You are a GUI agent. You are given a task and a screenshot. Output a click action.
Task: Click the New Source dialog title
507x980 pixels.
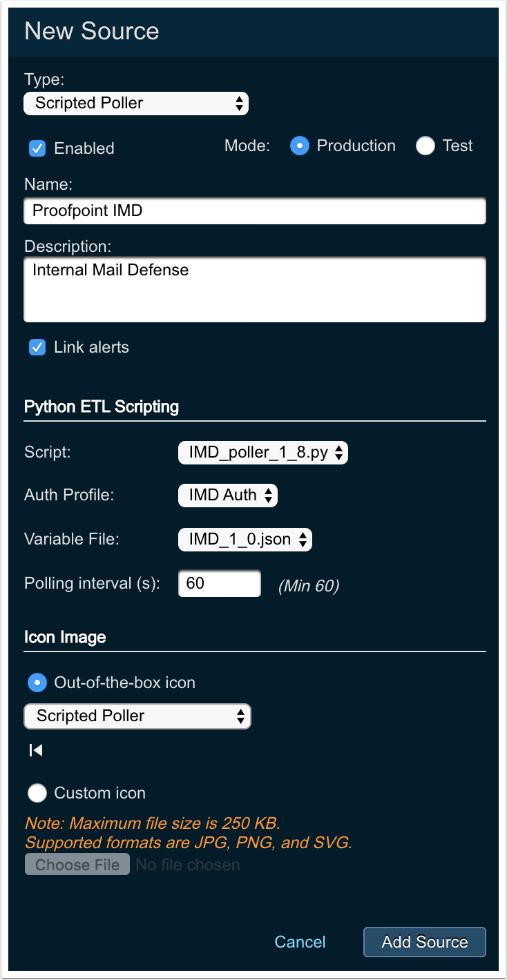point(92,31)
